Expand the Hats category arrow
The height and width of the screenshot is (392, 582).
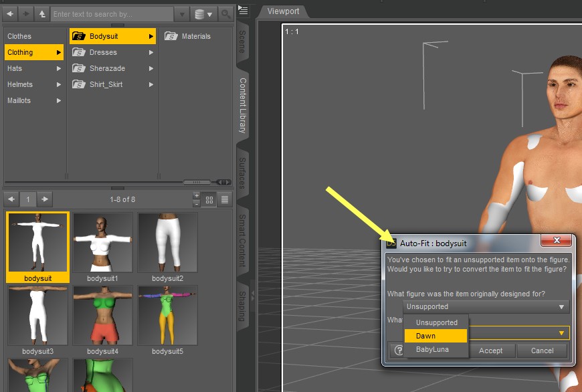[59, 68]
